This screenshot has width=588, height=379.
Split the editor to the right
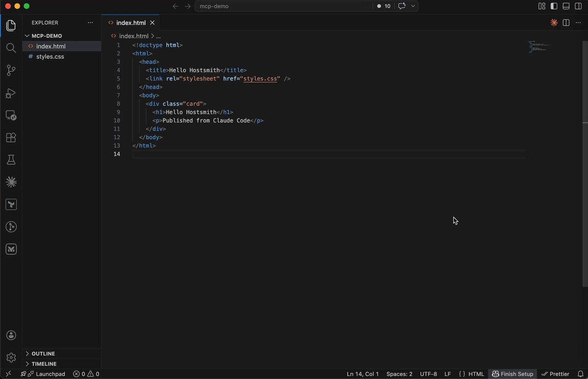point(566,23)
